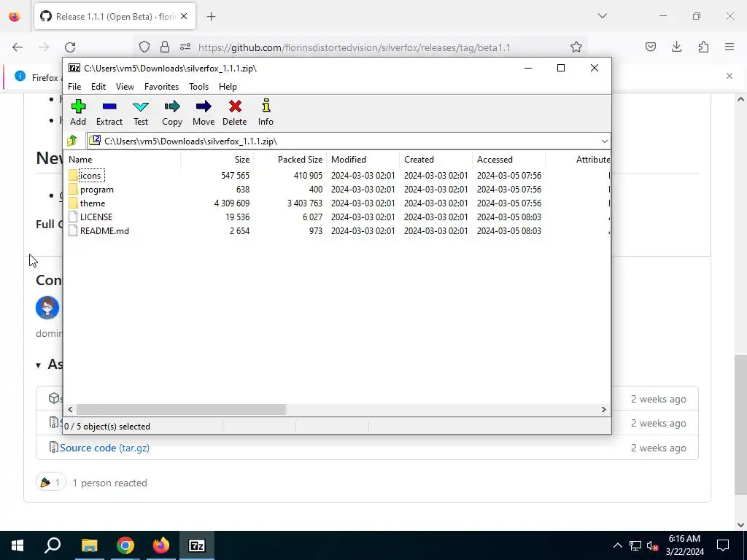Click the Firefox tracking protection shield icon
This screenshot has width=747, height=560.
[144, 47]
